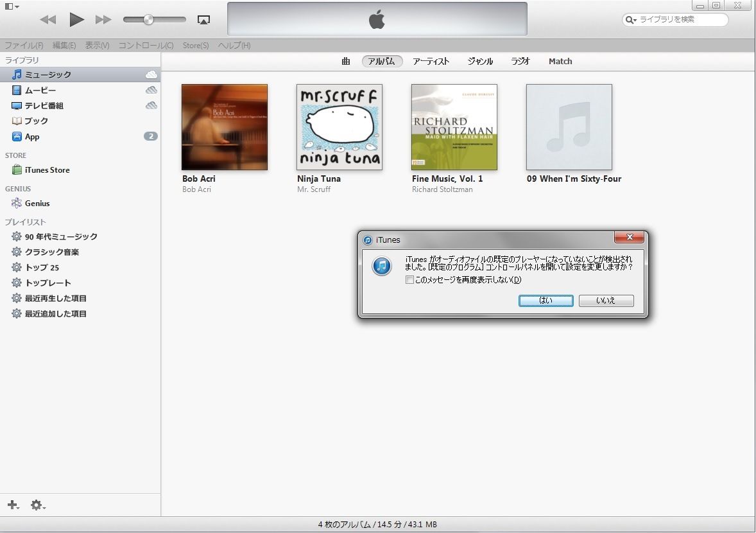This screenshot has height=533, width=756.
Task: Click the AirPlay icon
Action: click(x=203, y=20)
